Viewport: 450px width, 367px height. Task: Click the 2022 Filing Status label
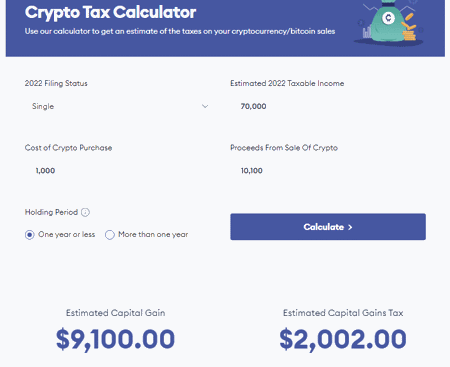56,83
